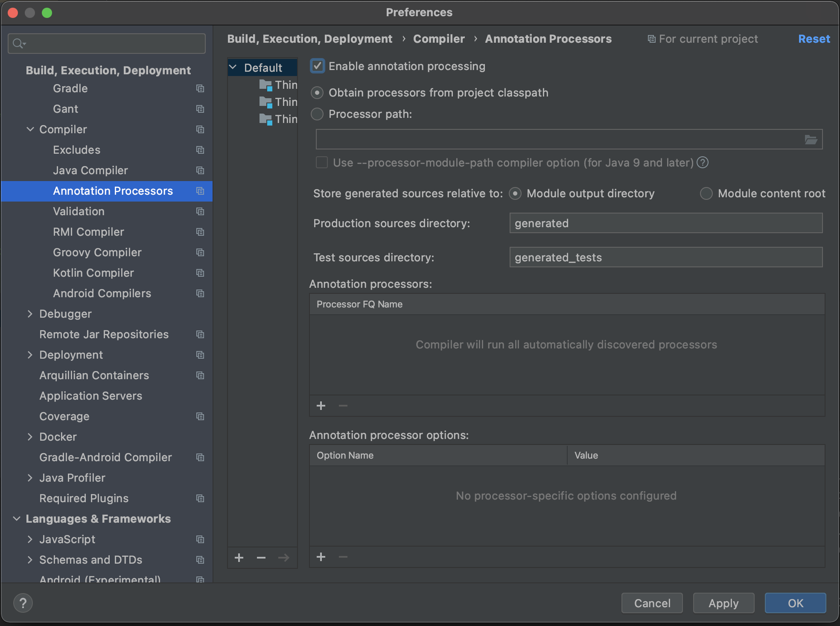Select Module content root radio option

[706, 193]
